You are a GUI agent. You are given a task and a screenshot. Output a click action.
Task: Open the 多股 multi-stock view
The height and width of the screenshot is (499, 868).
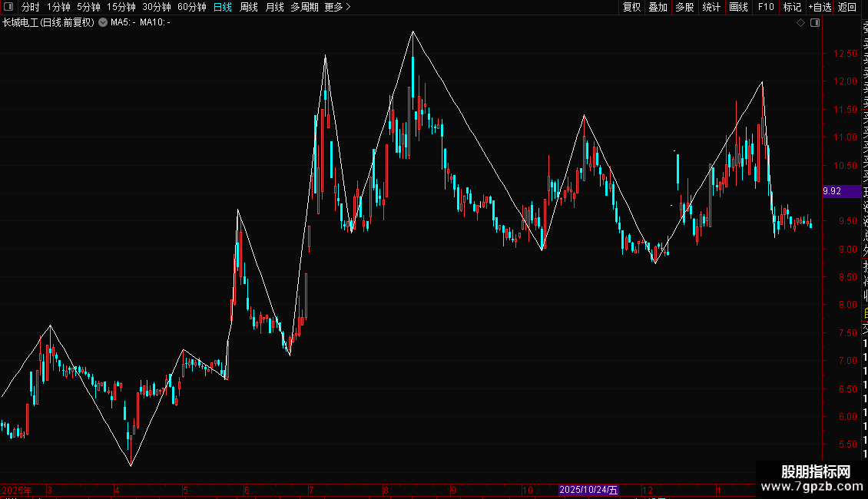pos(684,7)
